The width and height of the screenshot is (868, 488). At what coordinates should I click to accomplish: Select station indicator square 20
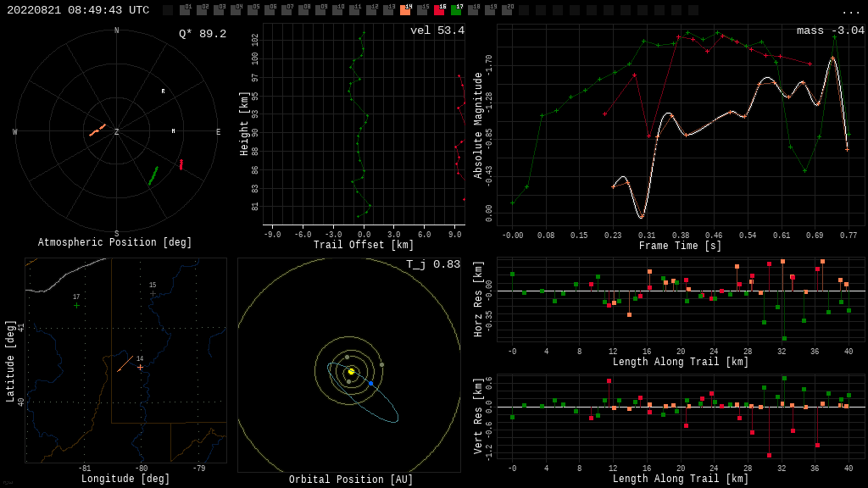507,9
